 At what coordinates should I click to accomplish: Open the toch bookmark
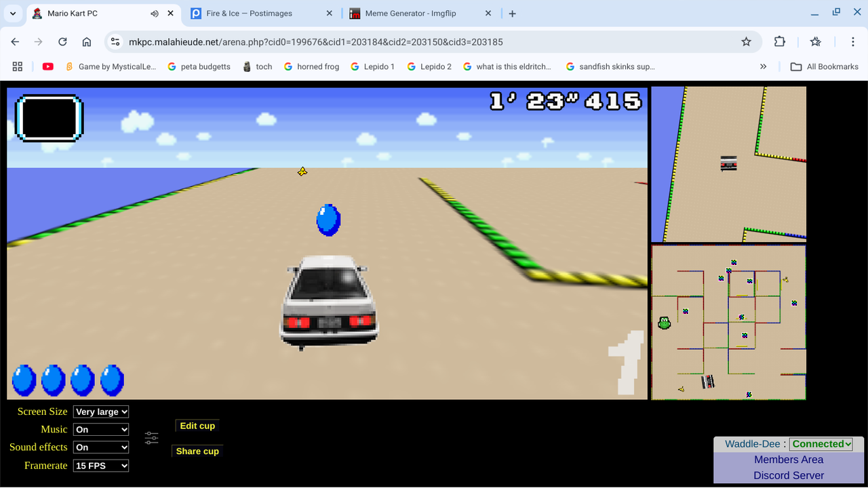258,66
